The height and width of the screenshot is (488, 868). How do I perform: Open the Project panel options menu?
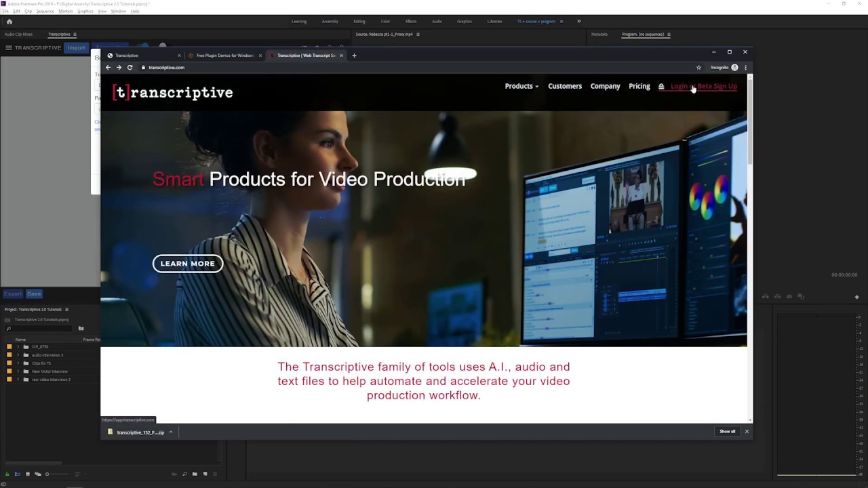66,309
